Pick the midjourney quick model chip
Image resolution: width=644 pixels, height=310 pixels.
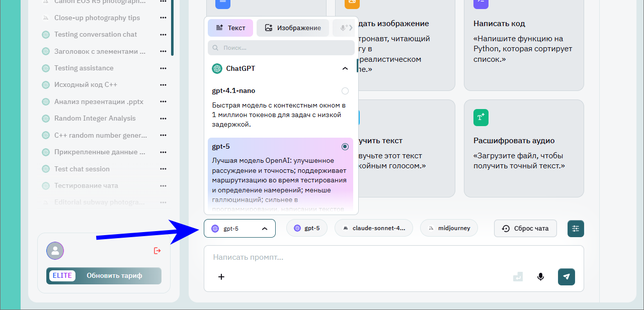[x=449, y=228]
